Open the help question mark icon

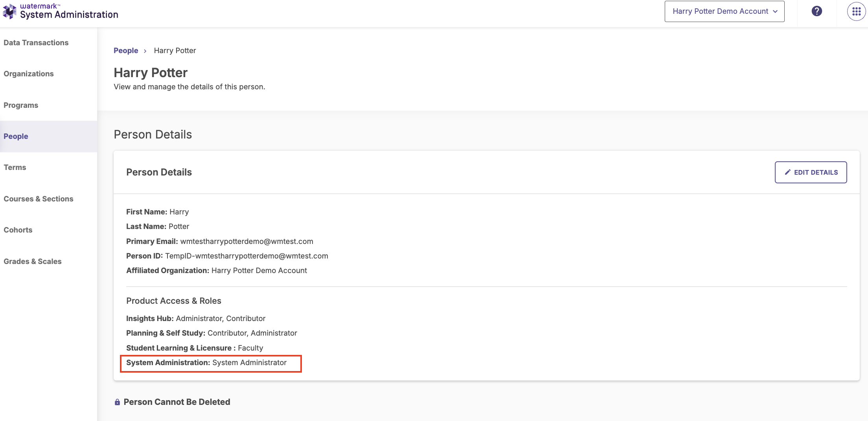[817, 11]
